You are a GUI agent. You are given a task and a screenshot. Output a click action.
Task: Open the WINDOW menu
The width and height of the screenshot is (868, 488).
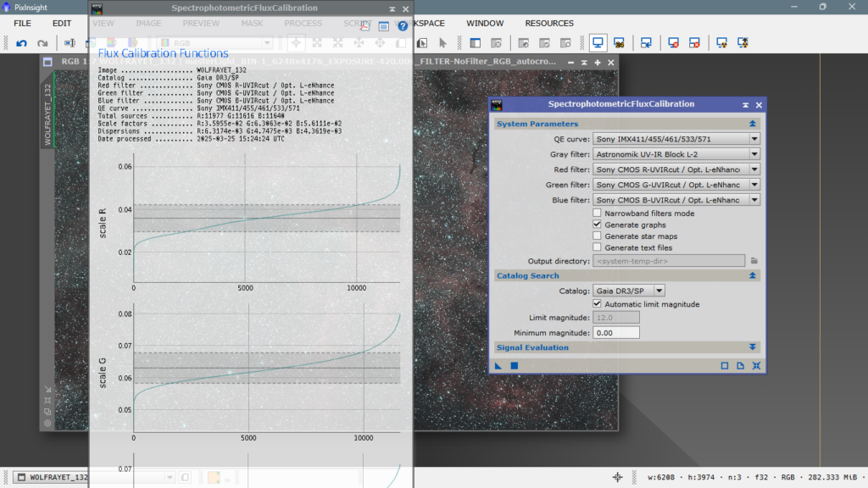pyautogui.click(x=484, y=23)
